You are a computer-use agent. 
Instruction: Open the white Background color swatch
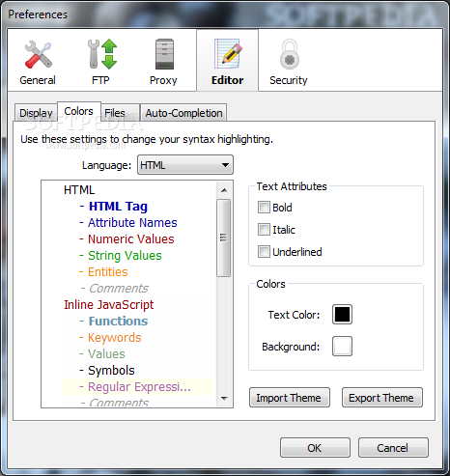(x=342, y=347)
